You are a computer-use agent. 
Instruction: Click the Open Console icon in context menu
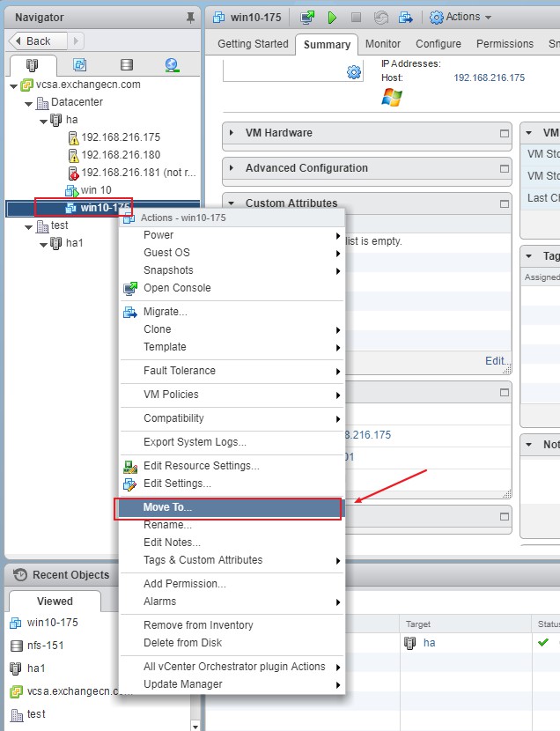(x=130, y=289)
